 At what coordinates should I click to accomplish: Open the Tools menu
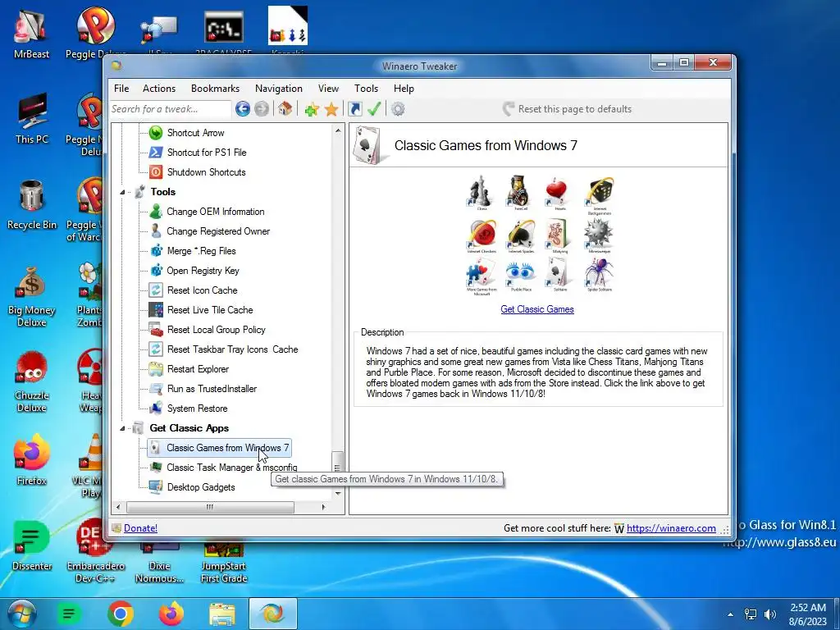366,89
